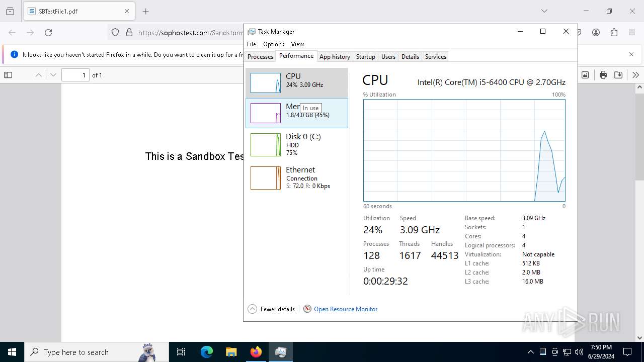Go to previous PDF page arrow
The height and width of the screenshot is (362, 644).
tap(39, 75)
